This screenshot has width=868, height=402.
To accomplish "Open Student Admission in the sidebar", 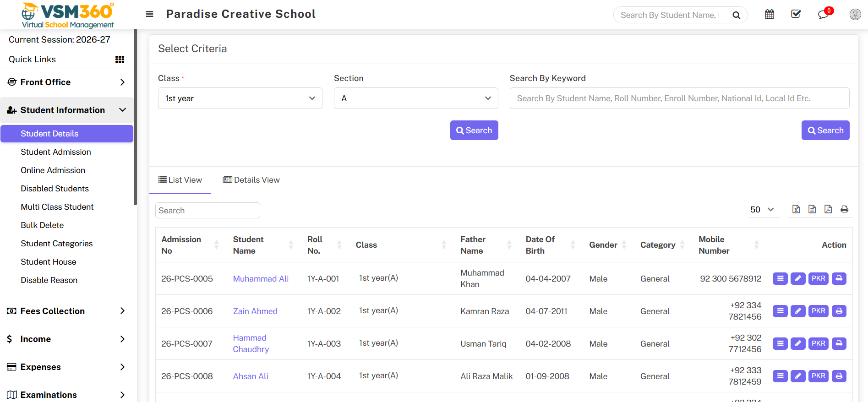I will (x=56, y=152).
